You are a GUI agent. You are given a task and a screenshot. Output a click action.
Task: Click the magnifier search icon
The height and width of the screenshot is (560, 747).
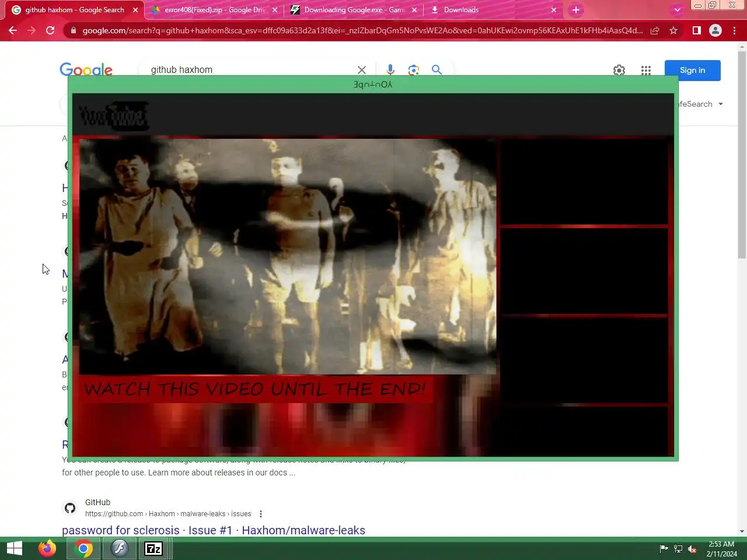pos(437,70)
